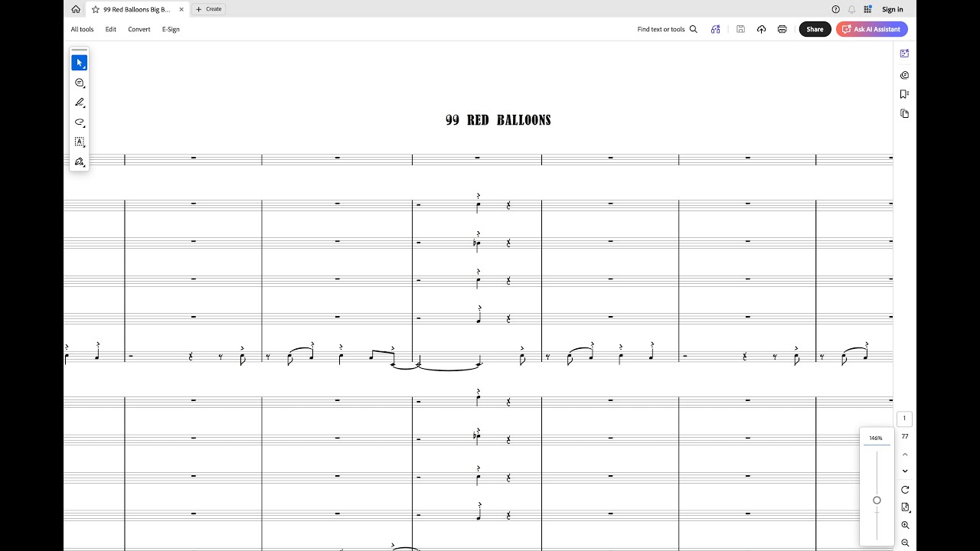
Task: Open the apps grid launcher
Action: (867, 9)
